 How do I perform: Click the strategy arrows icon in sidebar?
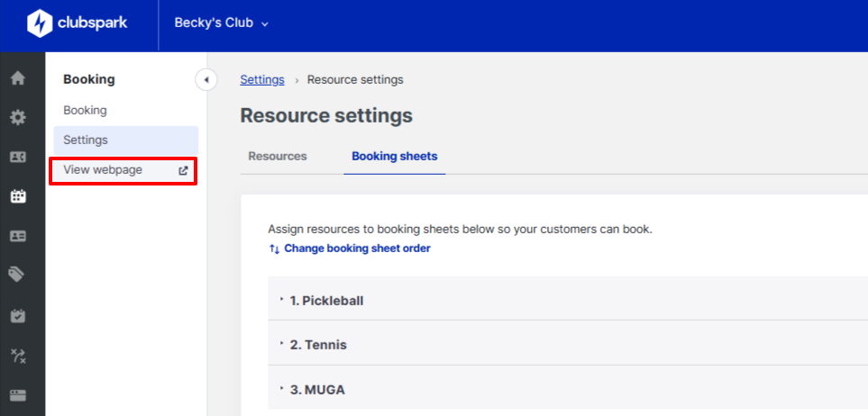coord(18,356)
